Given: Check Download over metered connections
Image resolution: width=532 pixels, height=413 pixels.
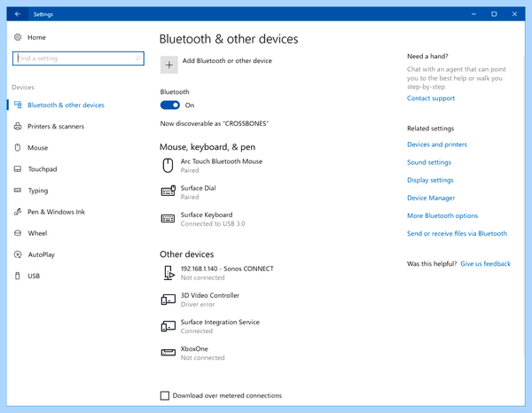Looking at the screenshot, I should point(165,395).
